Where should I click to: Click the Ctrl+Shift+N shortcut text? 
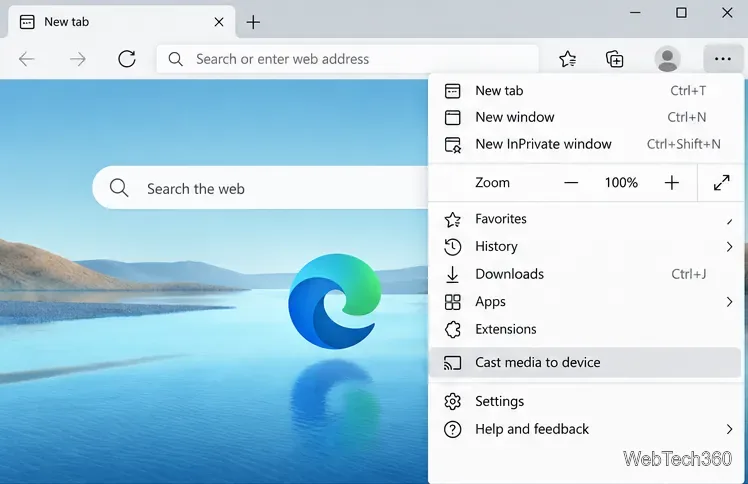(x=684, y=144)
